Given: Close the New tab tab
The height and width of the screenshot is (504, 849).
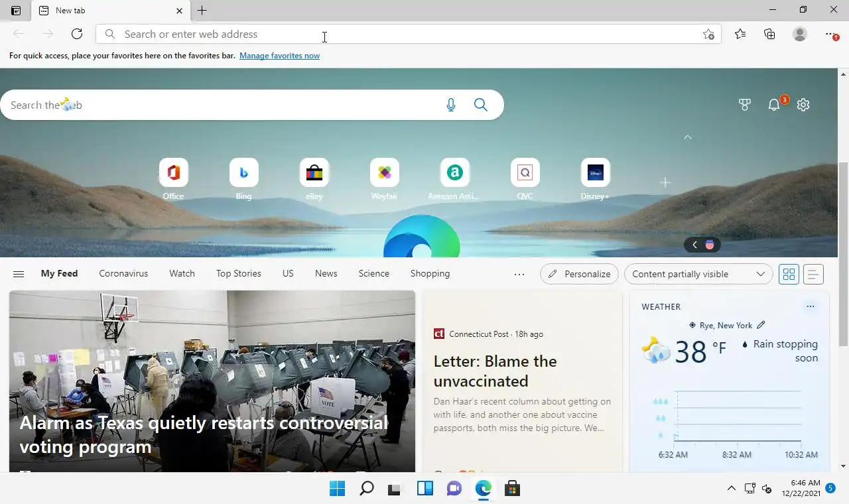Looking at the screenshot, I should click(x=179, y=11).
